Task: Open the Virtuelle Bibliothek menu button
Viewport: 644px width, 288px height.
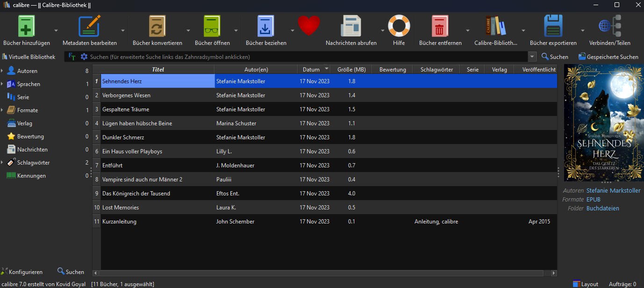Action: 29,57
